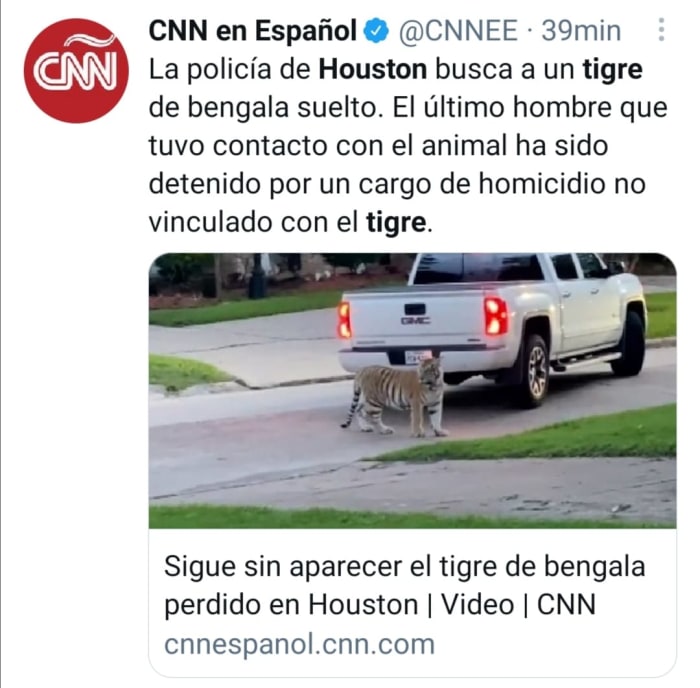Open the CNN profile avatar
The width and height of the screenshot is (700, 688).
pos(76,71)
